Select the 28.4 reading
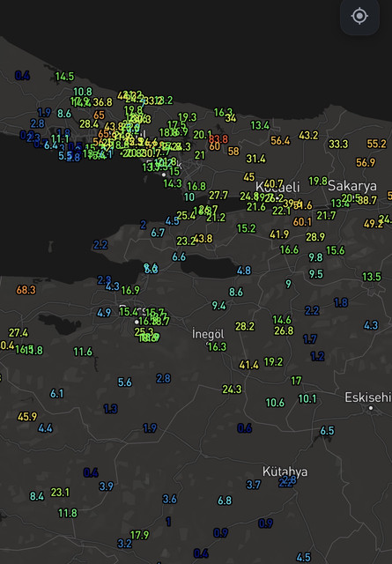 89,124
